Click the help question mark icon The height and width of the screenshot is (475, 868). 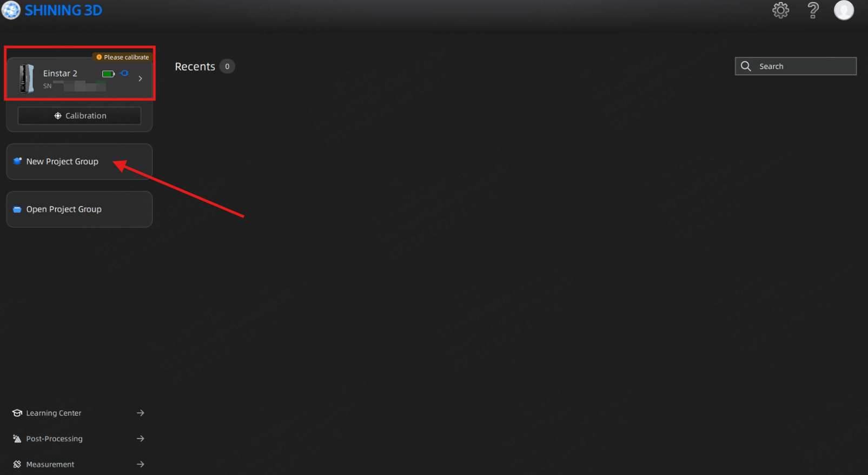click(x=813, y=10)
